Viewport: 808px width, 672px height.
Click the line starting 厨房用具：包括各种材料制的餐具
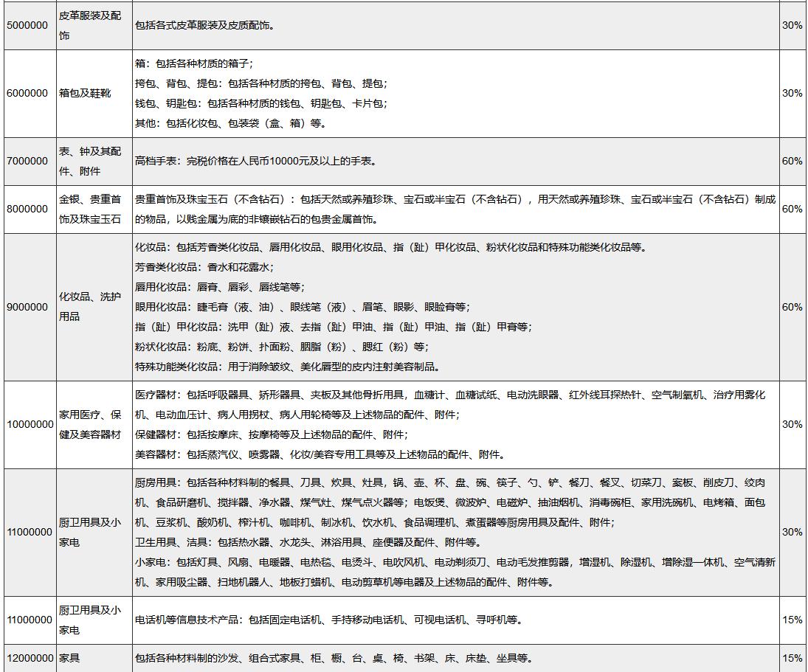[450, 502]
